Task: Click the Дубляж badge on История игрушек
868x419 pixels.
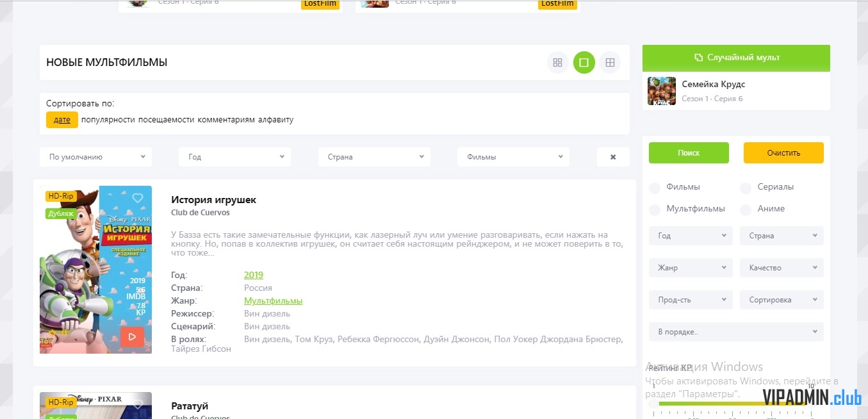Action: tap(61, 213)
